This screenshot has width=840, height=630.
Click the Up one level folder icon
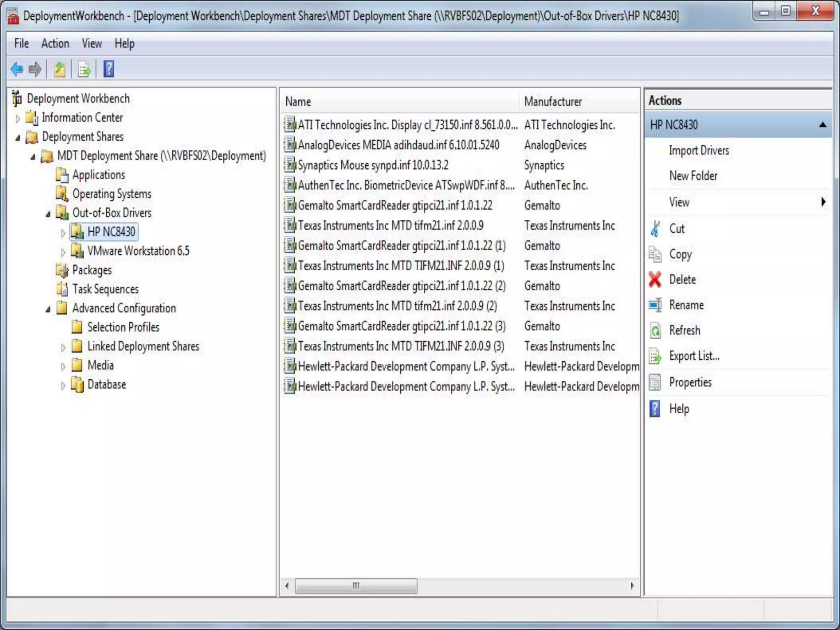click(60, 69)
